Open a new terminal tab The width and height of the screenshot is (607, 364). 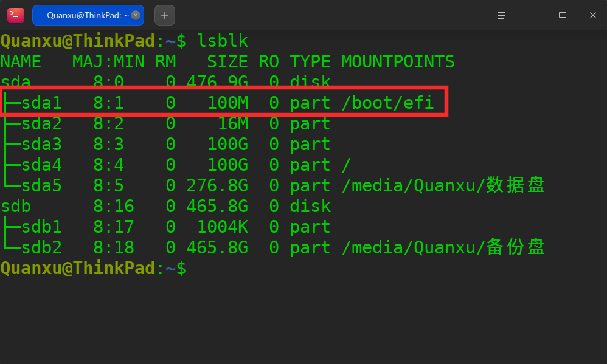tap(165, 15)
